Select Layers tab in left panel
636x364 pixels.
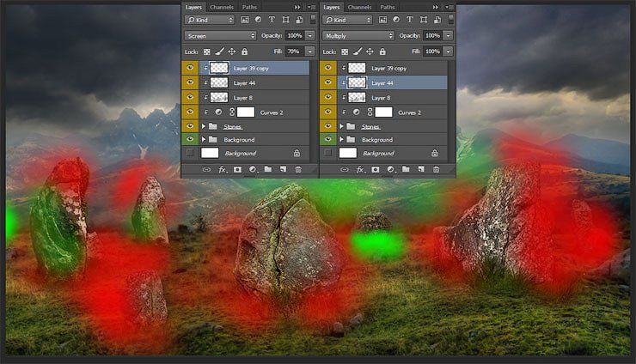pyautogui.click(x=193, y=7)
